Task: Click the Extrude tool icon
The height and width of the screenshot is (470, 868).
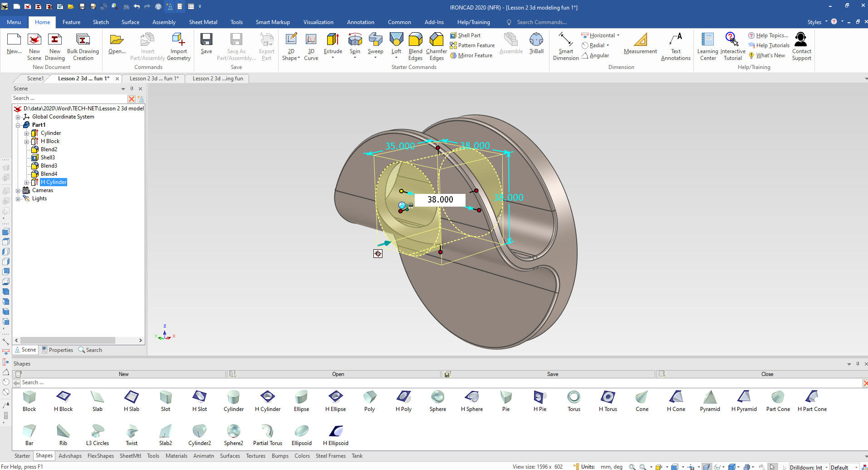Action: [333, 40]
